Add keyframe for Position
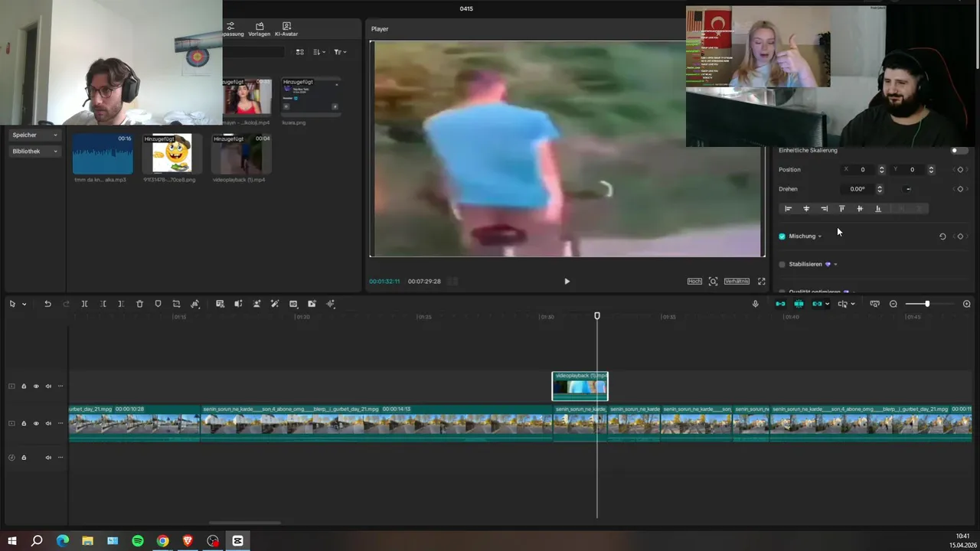The width and height of the screenshot is (980, 551). tap(960, 170)
